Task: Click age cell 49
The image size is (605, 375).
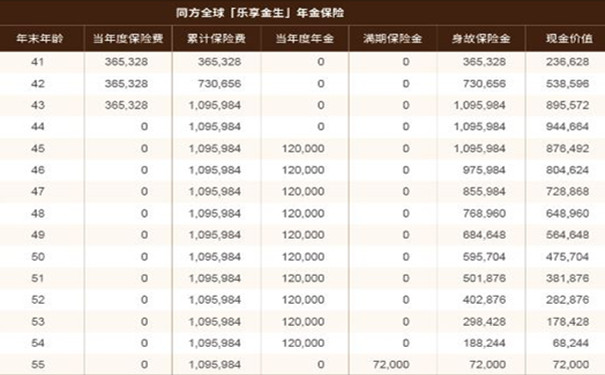Action: tap(37, 235)
